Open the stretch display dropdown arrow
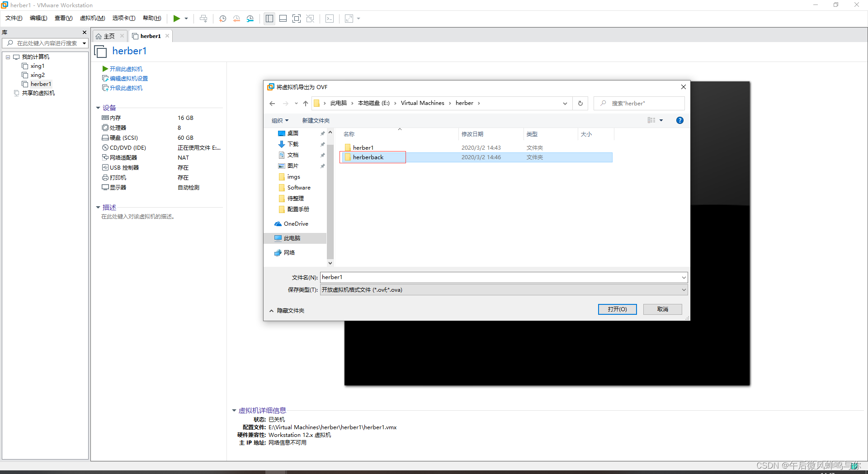 click(359, 19)
